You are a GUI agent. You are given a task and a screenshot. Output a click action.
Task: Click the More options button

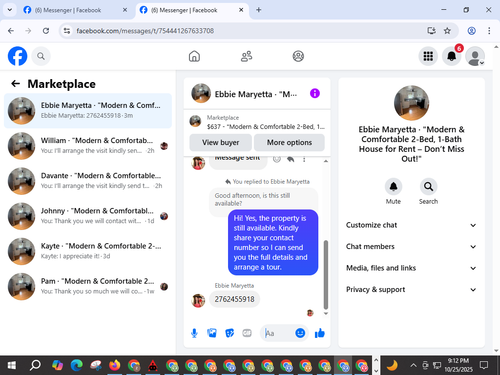click(289, 143)
